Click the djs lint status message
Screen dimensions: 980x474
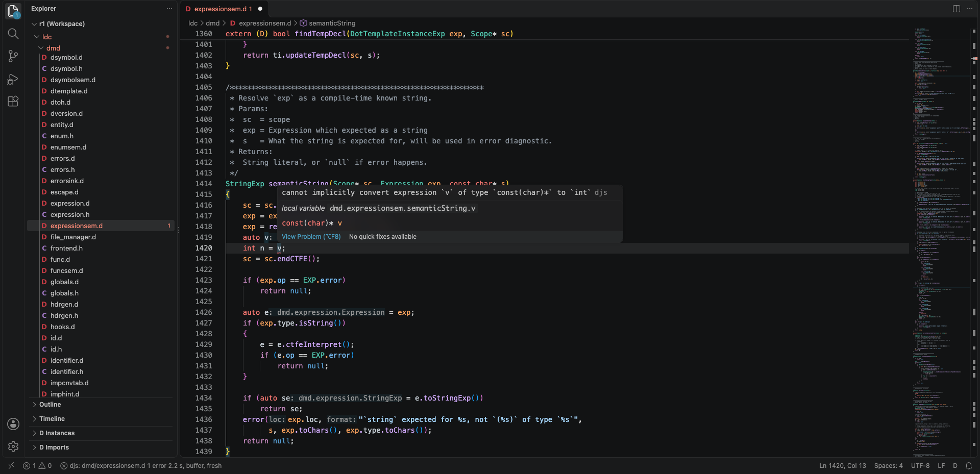coord(141,465)
